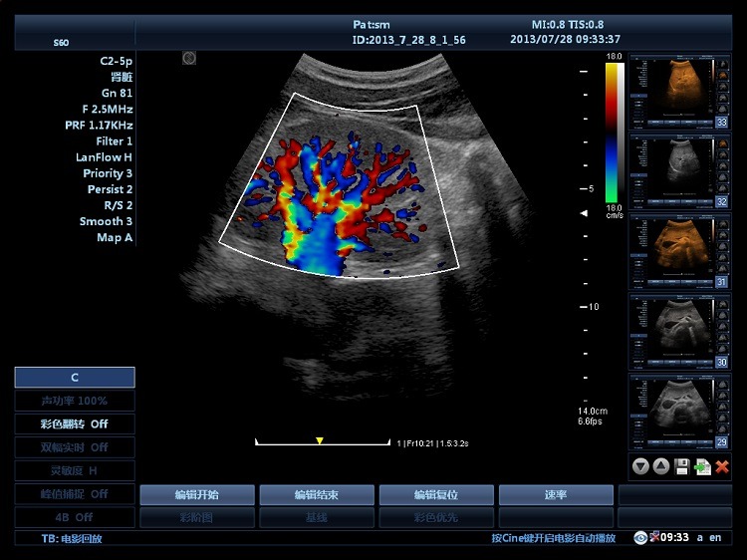This screenshot has width=747, height=560.
Task: Open the 速率 speed option
Action: [x=556, y=495]
